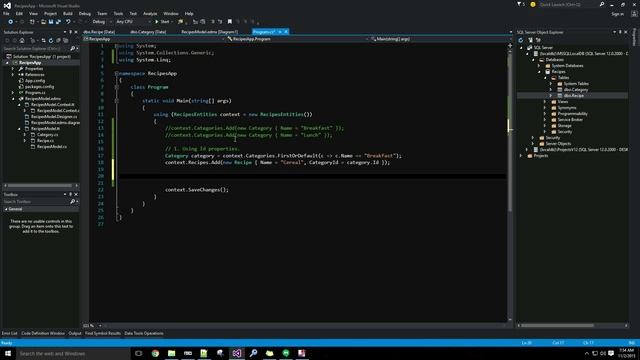Expand dbo.Category table node
640x360 pixels.
[x=551, y=90]
